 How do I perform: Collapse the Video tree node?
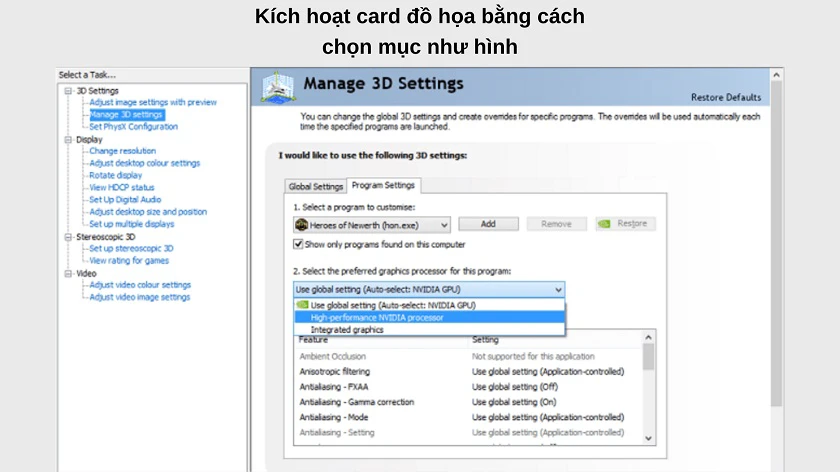point(68,274)
